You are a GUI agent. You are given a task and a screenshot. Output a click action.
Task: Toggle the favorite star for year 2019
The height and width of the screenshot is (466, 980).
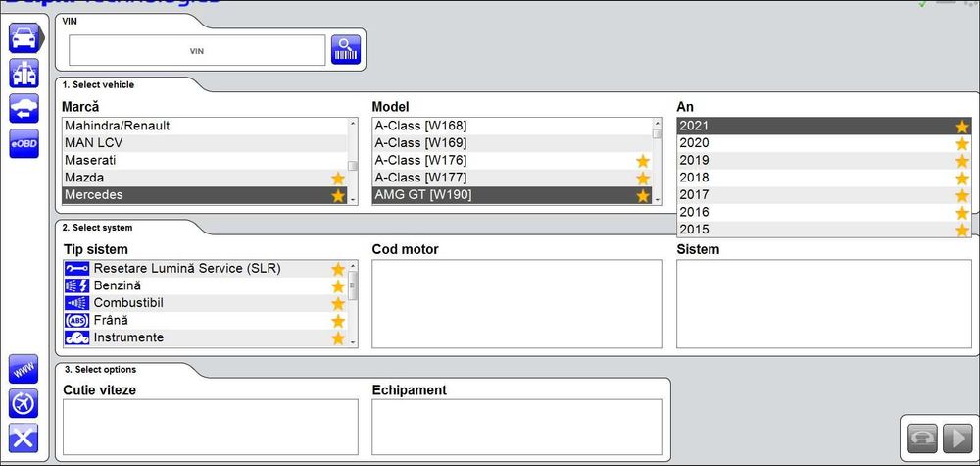tap(962, 161)
